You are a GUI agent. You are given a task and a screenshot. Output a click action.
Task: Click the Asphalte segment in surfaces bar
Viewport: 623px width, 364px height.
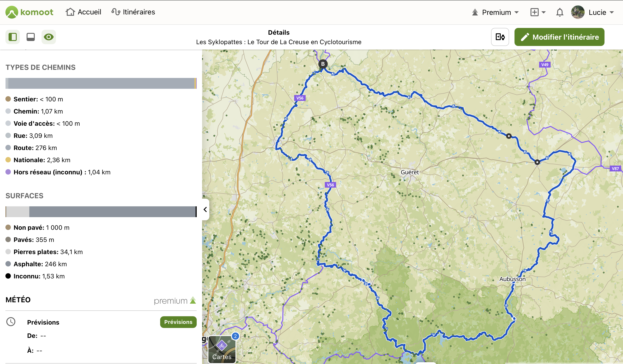pyautogui.click(x=113, y=212)
